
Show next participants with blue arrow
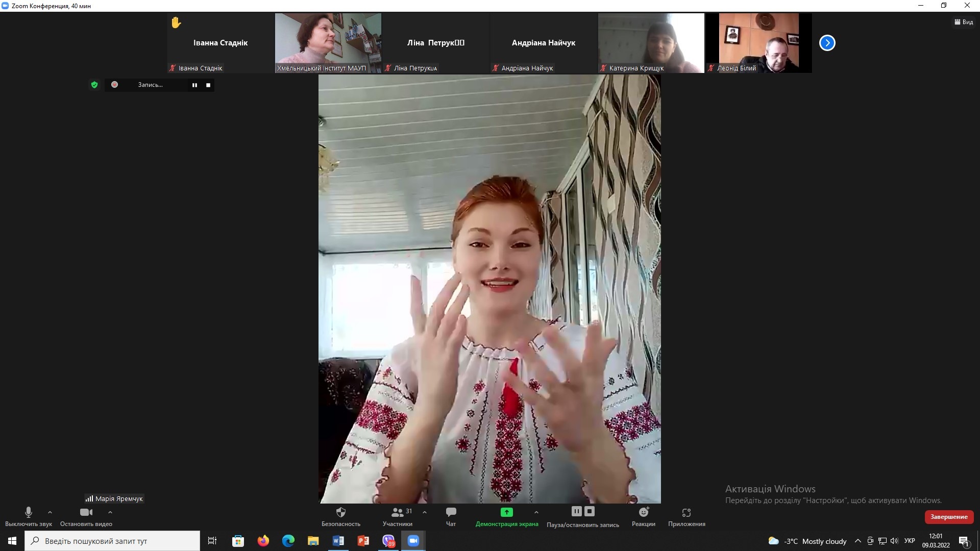pos(827,43)
